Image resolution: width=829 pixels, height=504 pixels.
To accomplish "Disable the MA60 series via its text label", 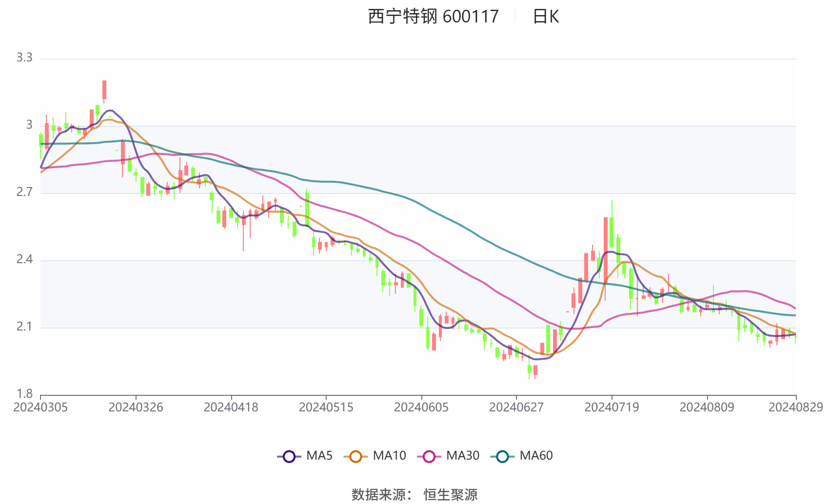I will pos(536,456).
